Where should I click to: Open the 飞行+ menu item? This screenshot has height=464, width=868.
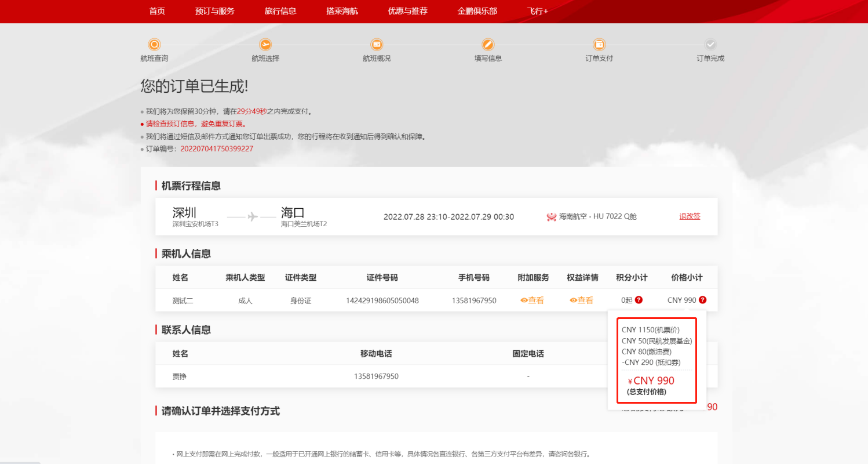tap(538, 11)
